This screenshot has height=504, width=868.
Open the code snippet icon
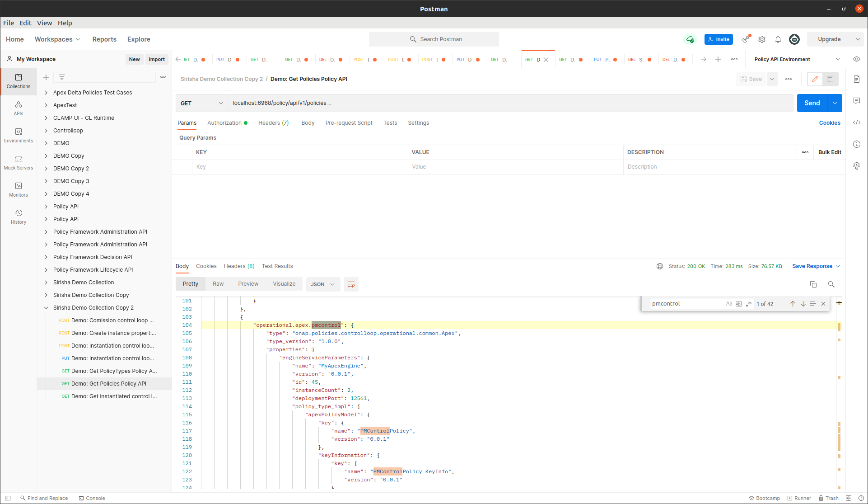coord(857,122)
